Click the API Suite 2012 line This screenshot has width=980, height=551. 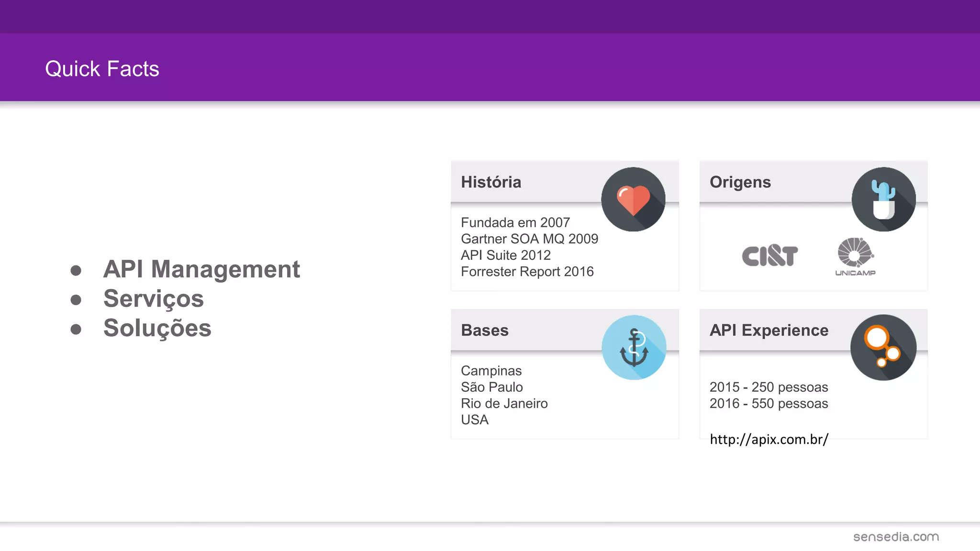pyautogui.click(x=506, y=255)
